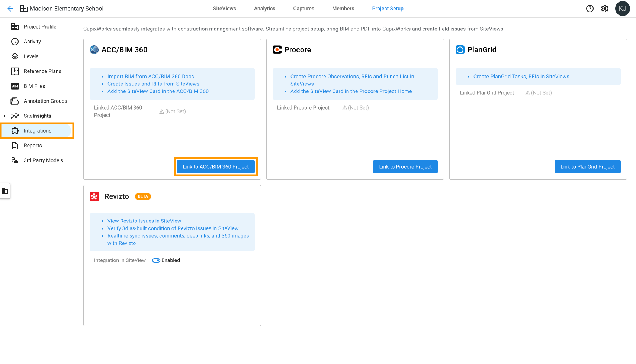Screen dimensions: 636x364
Task: Click the back arrow icon
Action: [10, 9]
